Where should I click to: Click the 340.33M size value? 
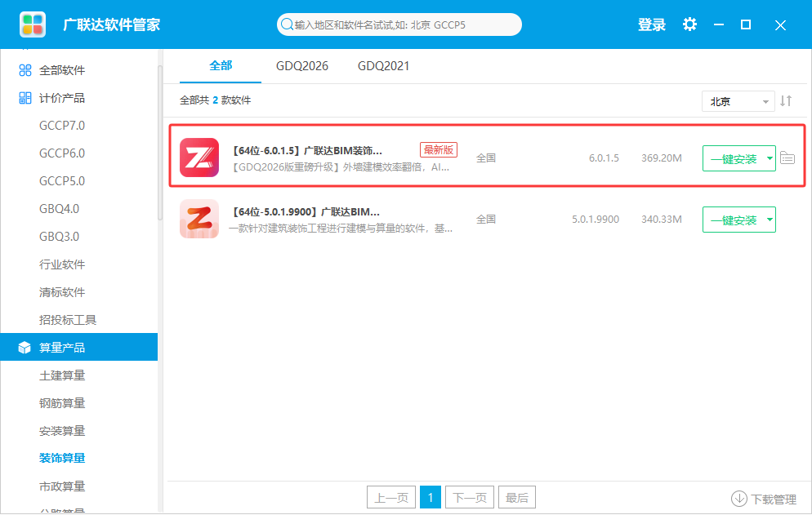point(662,219)
